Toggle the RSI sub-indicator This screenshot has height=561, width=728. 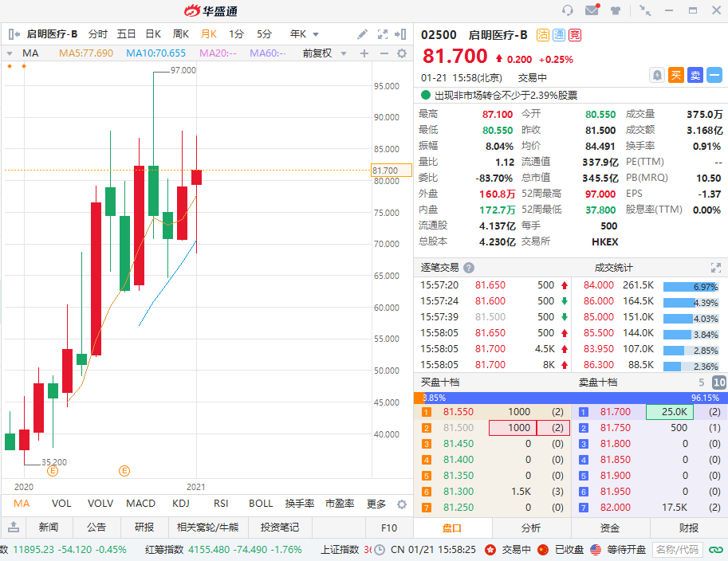221,504
